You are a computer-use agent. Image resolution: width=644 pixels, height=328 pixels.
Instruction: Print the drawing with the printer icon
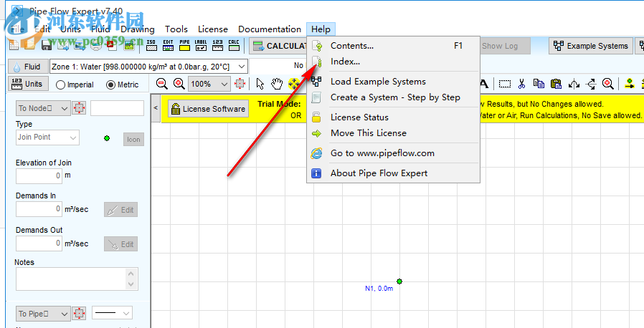tap(95, 46)
